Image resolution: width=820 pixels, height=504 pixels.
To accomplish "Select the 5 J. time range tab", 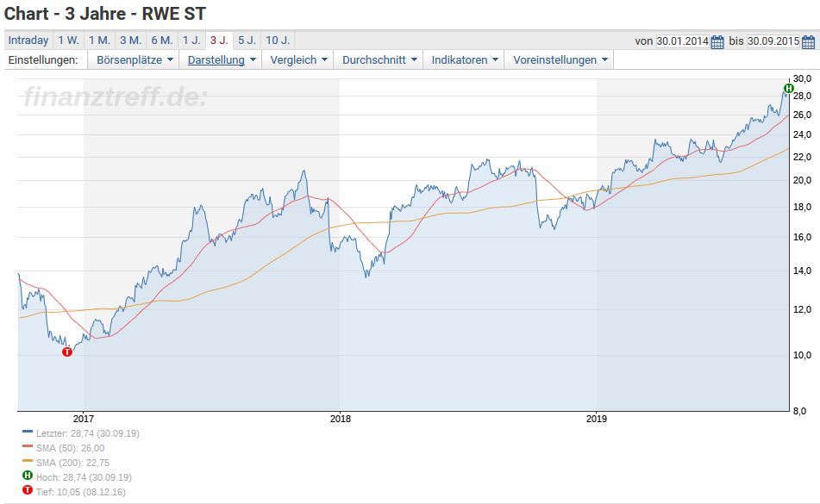I will [247, 40].
